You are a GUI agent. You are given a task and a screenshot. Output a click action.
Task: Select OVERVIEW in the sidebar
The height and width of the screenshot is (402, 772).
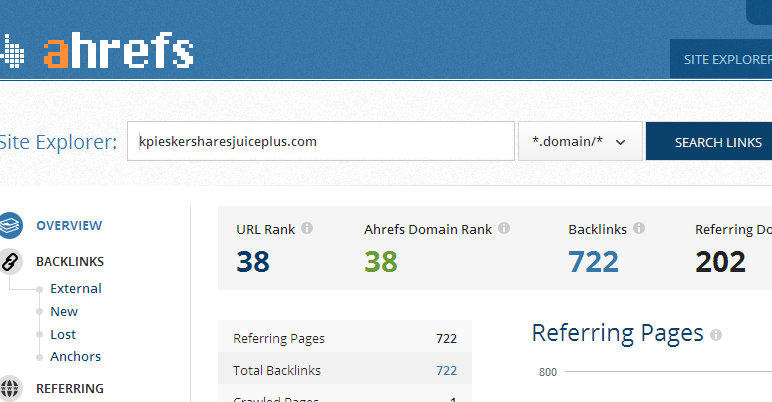point(69,226)
